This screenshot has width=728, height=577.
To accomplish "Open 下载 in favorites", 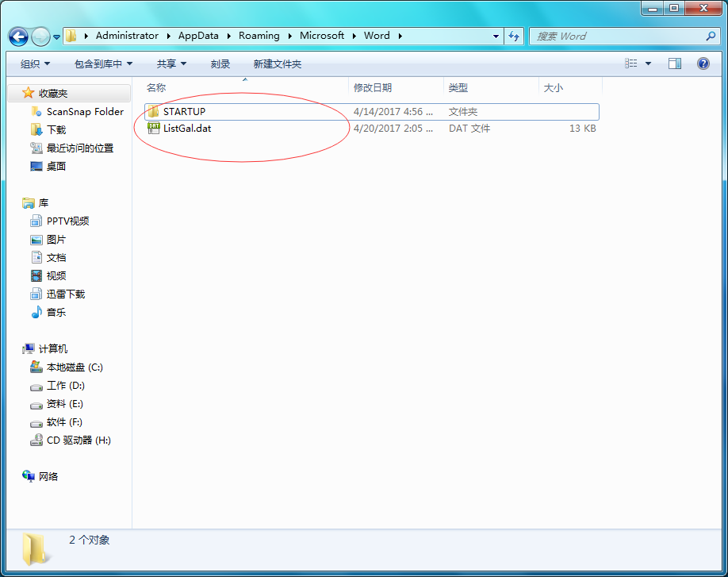I will point(56,129).
